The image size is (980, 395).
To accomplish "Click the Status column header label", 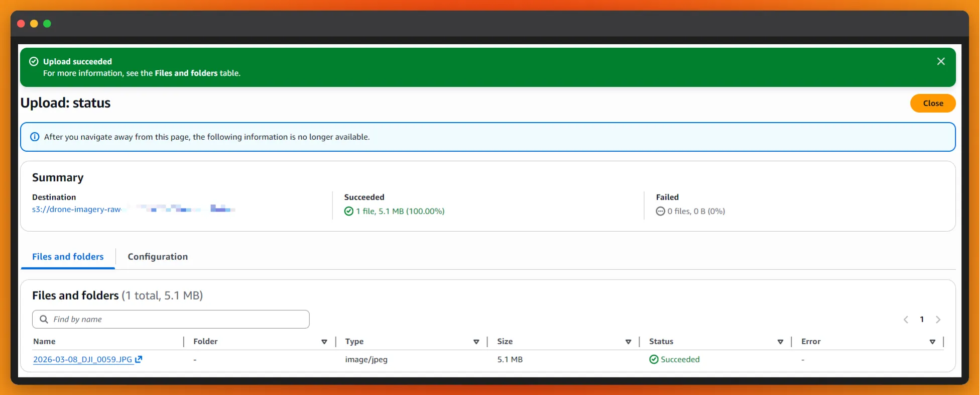I will pyautogui.click(x=661, y=342).
